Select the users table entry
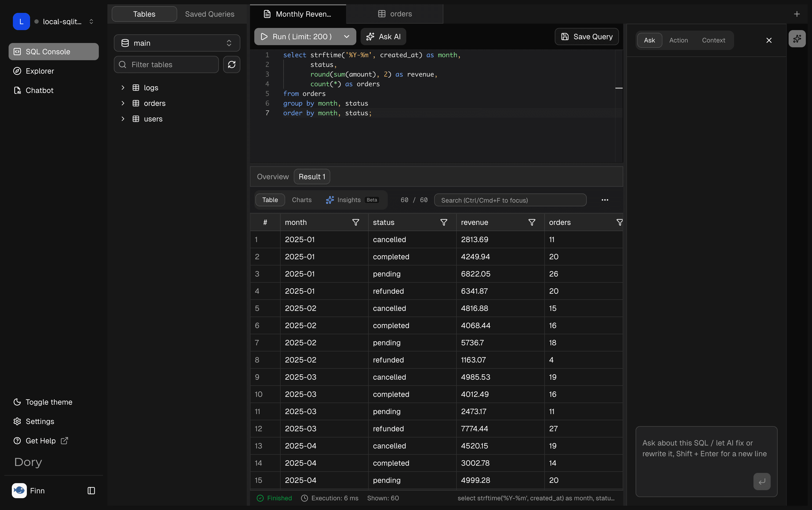Image resolution: width=812 pixels, height=510 pixels. [153, 119]
